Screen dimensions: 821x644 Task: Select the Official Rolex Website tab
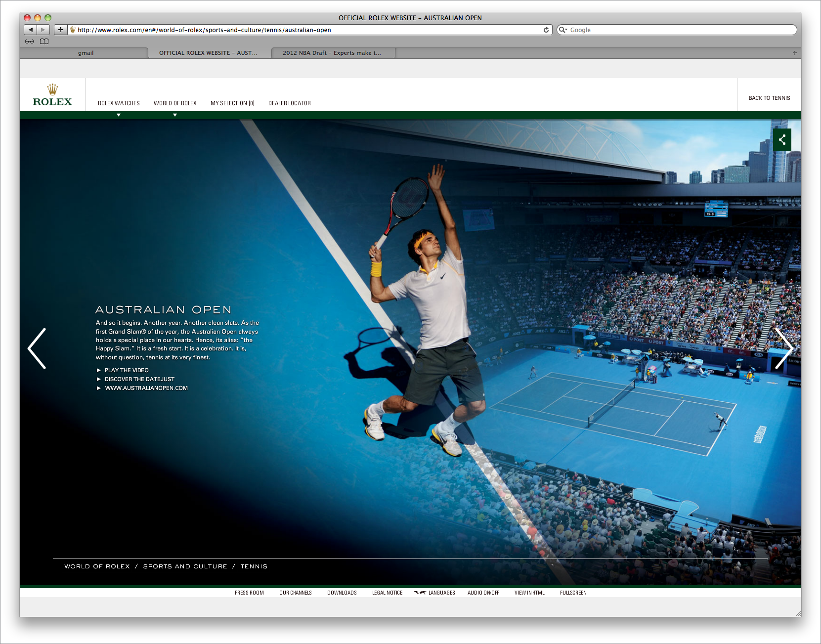click(x=209, y=53)
